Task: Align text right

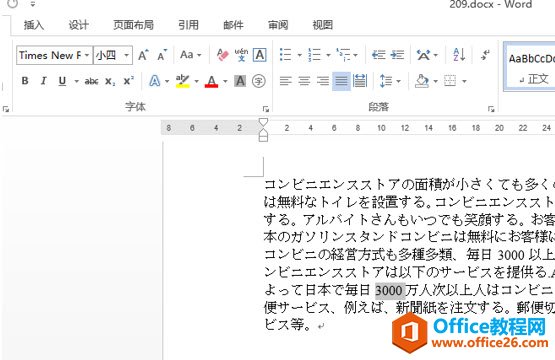Action: (x=323, y=81)
